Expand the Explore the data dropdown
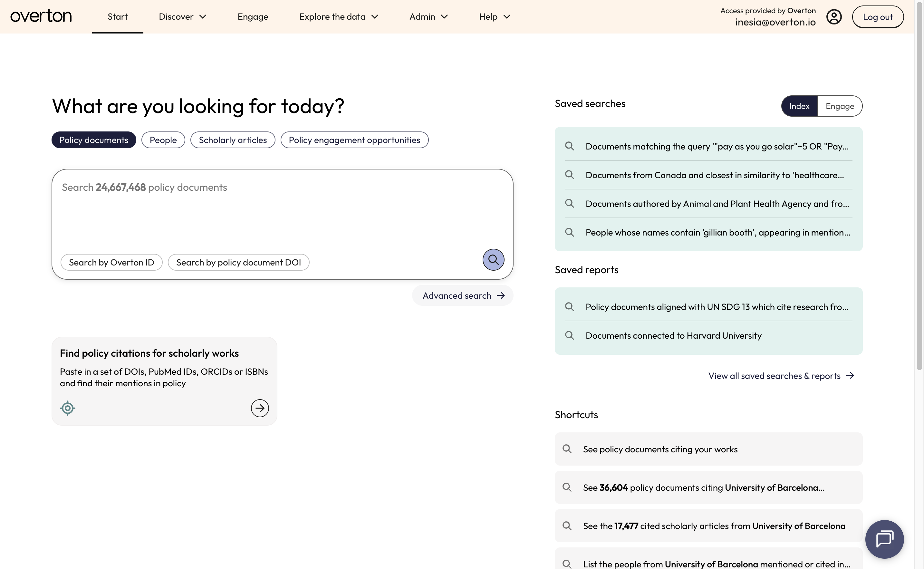The height and width of the screenshot is (569, 924). (x=339, y=16)
